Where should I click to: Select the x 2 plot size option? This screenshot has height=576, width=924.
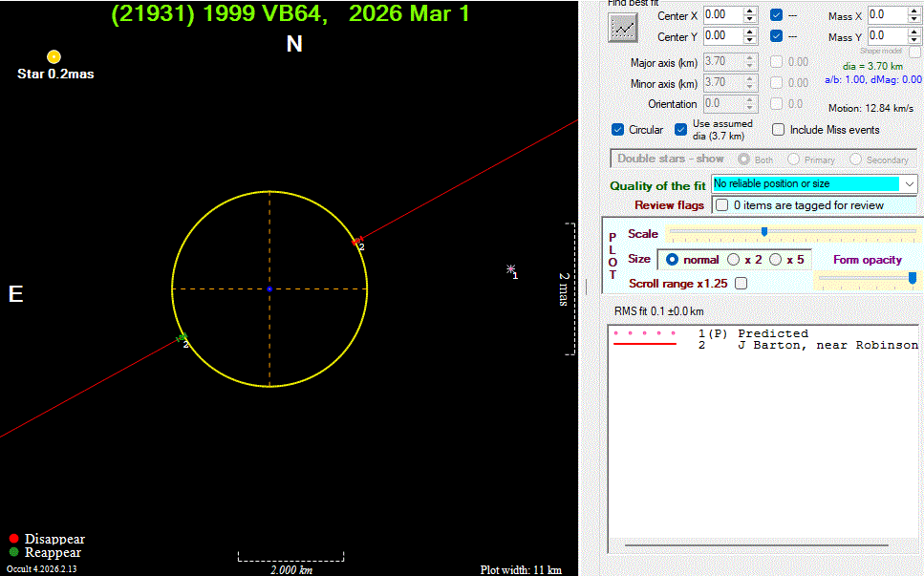coord(734,260)
